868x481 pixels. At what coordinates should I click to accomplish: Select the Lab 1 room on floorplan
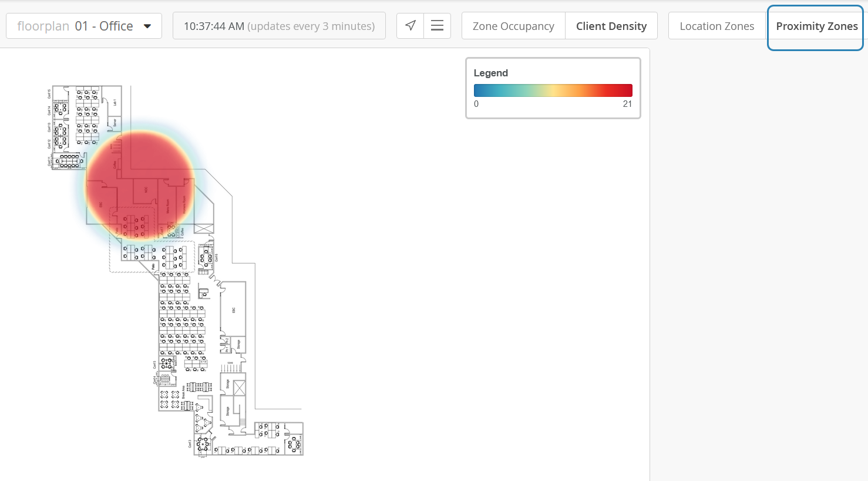[x=115, y=102]
